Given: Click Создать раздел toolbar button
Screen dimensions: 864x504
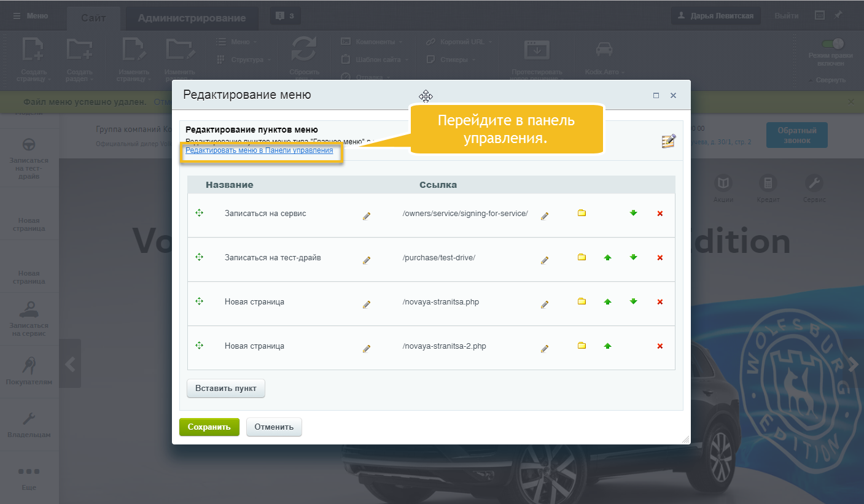Looking at the screenshot, I should pos(79,59).
